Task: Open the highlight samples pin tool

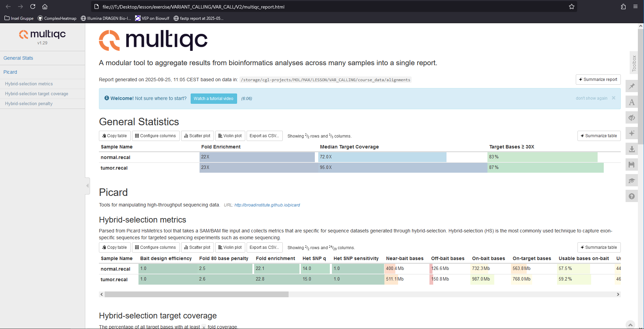Action: pos(632,86)
